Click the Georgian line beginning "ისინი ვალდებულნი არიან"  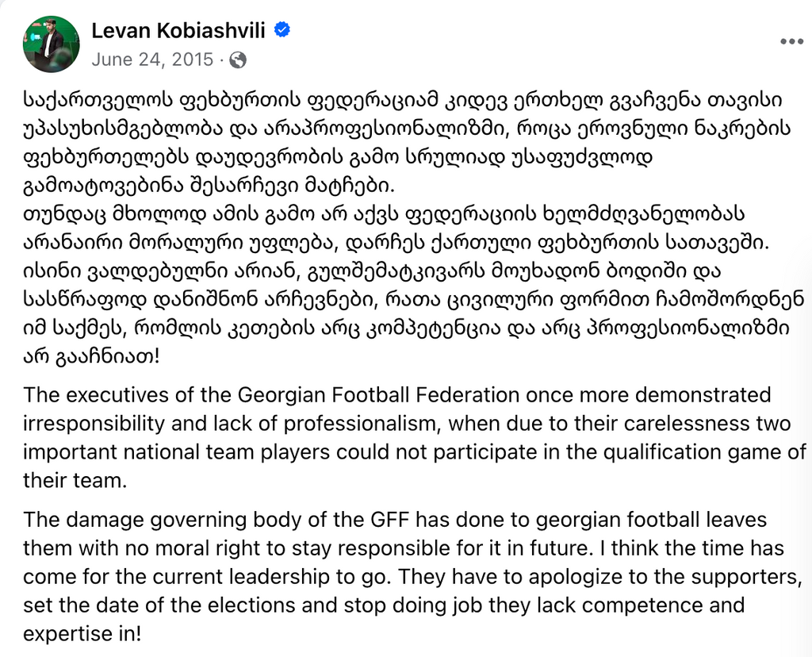(x=372, y=271)
